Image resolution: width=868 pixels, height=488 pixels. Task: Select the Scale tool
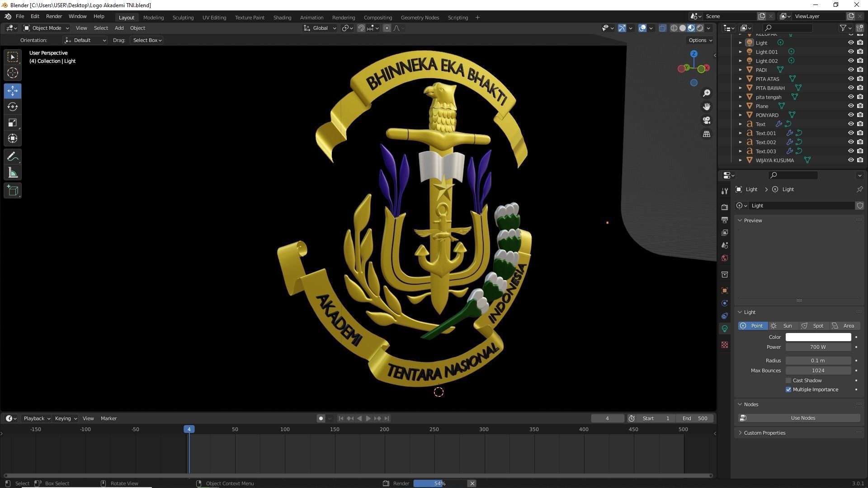point(13,123)
